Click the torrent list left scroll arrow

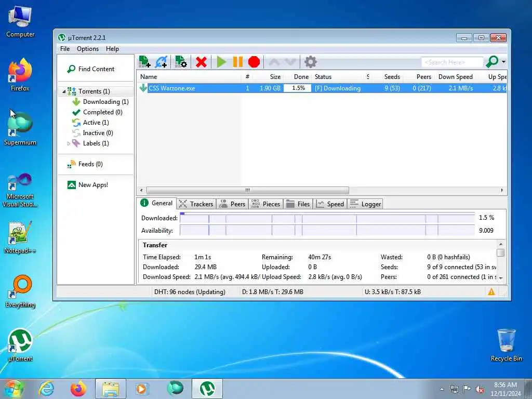(141, 190)
